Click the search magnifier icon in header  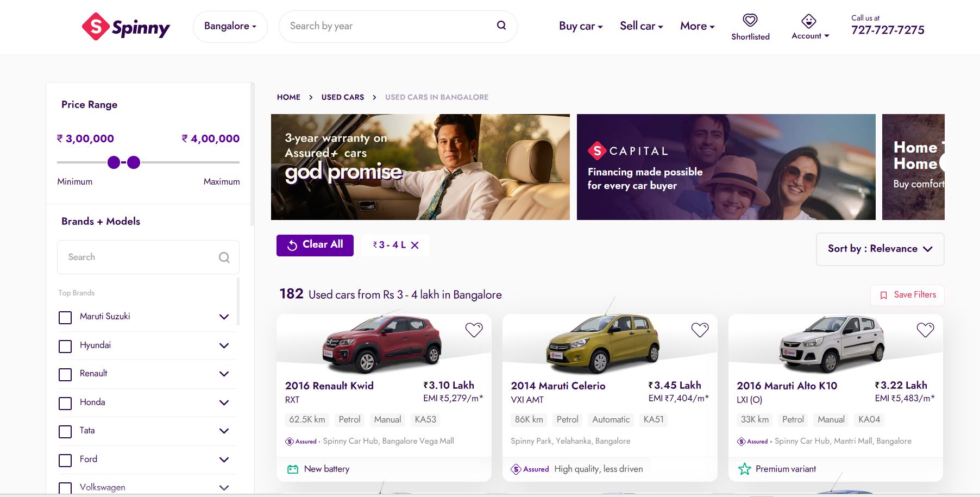click(x=501, y=26)
